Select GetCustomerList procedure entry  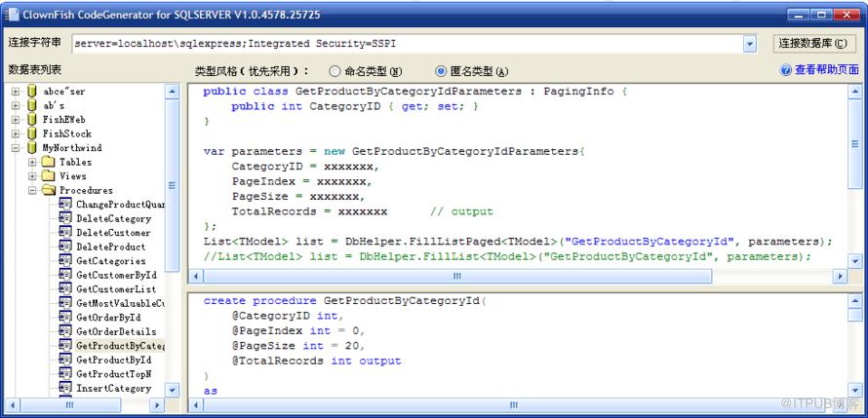tap(116, 288)
